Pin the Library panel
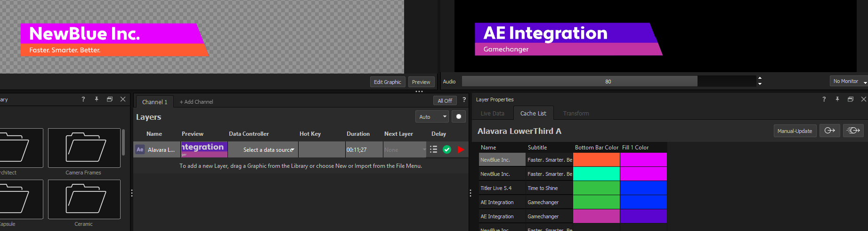This screenshot has width=868, height=231. 97,99
